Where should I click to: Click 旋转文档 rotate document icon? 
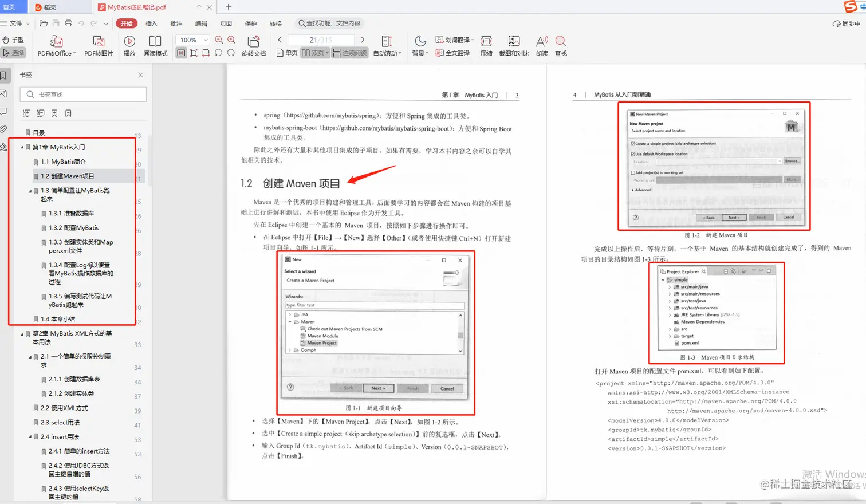(x=254, y=46)
